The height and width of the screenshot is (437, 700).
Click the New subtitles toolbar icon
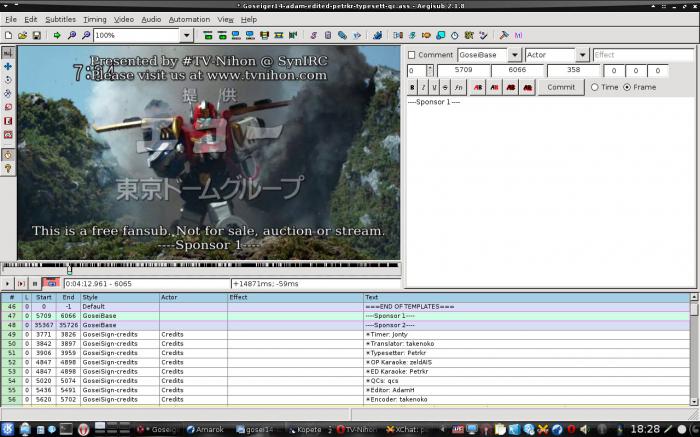(x=8, y=35)
